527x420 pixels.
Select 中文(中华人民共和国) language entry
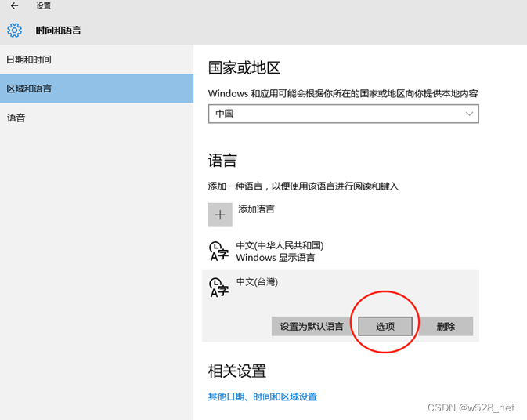point(341,252)
